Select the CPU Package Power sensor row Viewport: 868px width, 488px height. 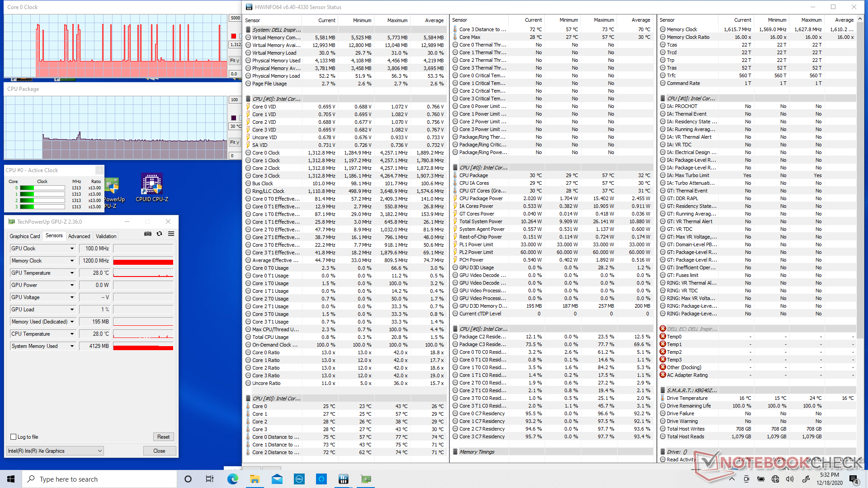(x=552, y=198)
